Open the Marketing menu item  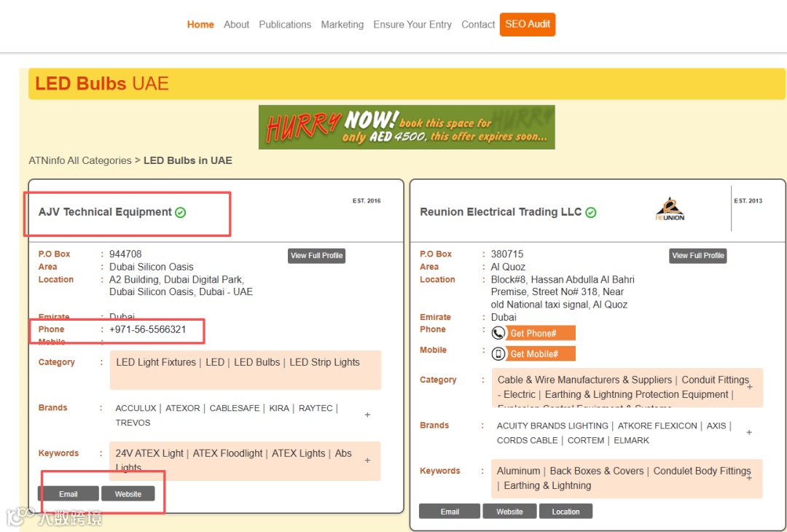coord(342,25)
